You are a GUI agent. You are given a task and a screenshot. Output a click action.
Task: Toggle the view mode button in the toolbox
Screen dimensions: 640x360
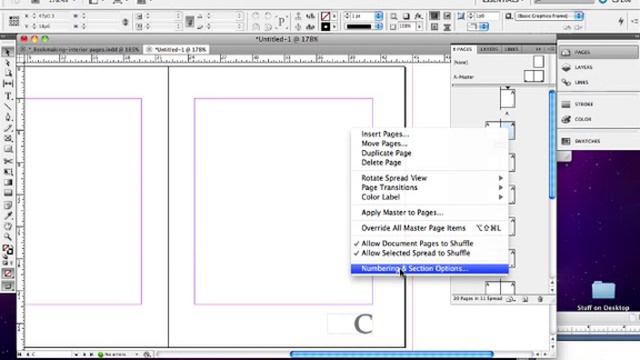click(x=7, y=286)
